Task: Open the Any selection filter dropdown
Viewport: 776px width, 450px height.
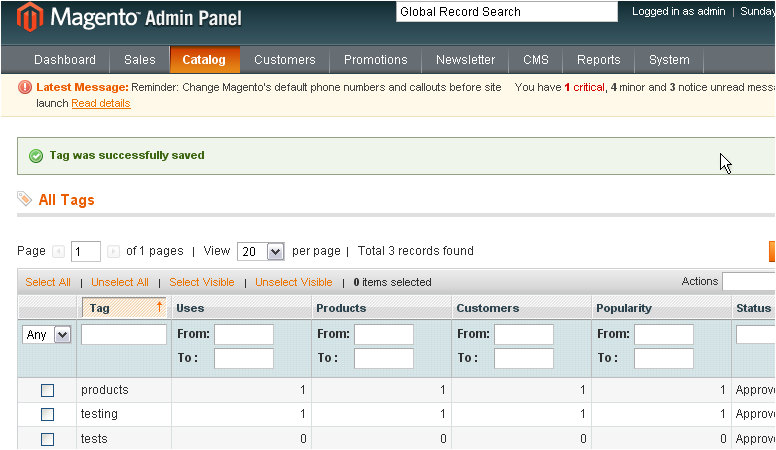Action: (x=47, y=335)
